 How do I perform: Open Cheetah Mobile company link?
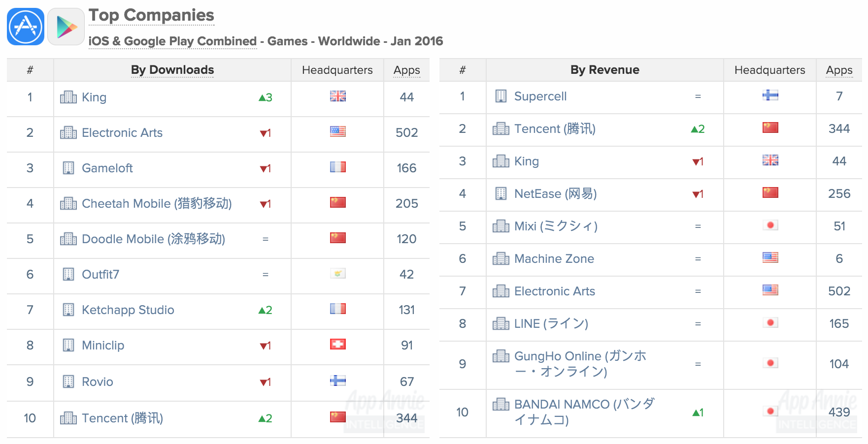157,203
